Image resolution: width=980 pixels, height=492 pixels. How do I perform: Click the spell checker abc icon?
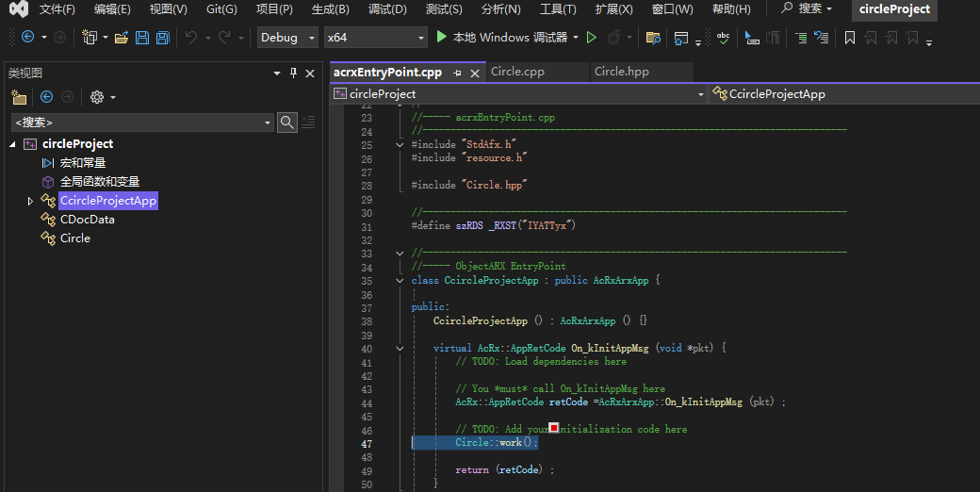point(723,38)
